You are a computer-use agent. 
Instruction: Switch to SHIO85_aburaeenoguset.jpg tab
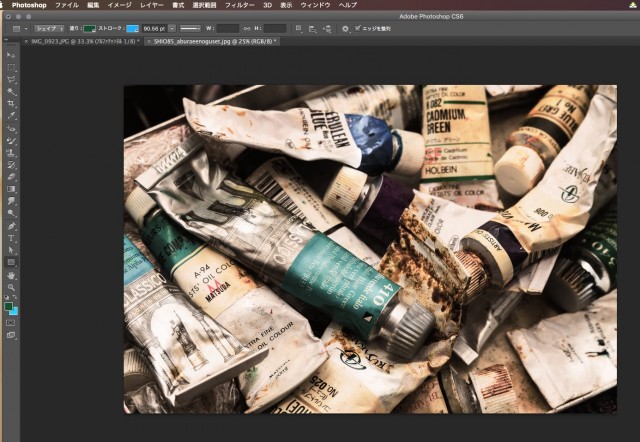tap(214, 41)
